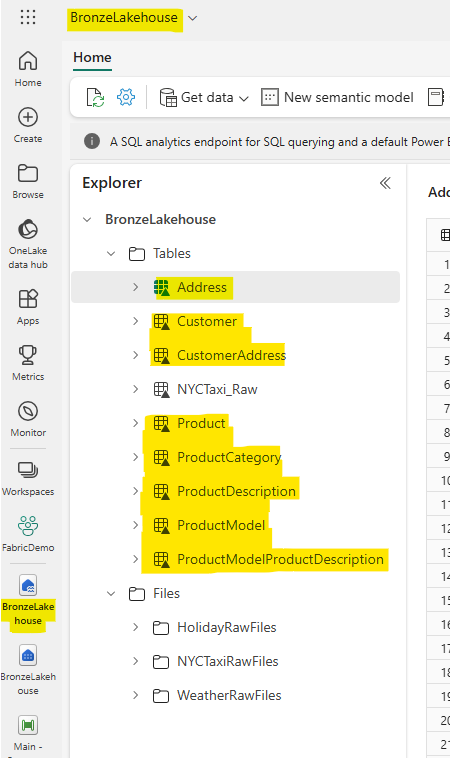Select the ProductDescription table
Viewport: 450px width, 758px height.
point(235,491)
